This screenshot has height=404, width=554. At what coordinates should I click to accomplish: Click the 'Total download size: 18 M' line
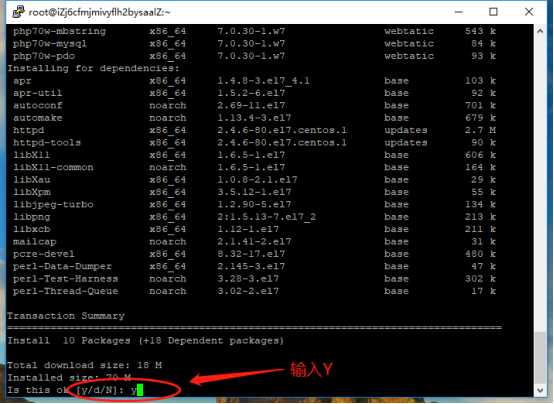coord(84,365)
